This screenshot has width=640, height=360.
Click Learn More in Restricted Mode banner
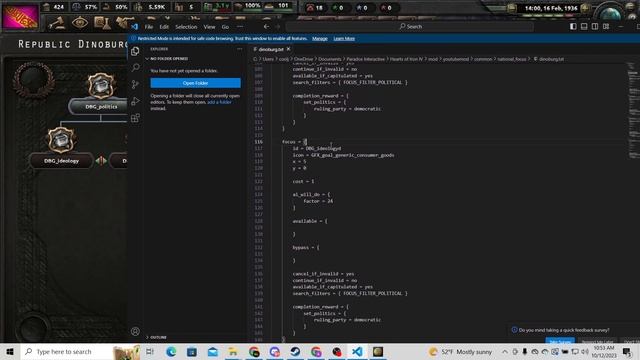(344, 38)
